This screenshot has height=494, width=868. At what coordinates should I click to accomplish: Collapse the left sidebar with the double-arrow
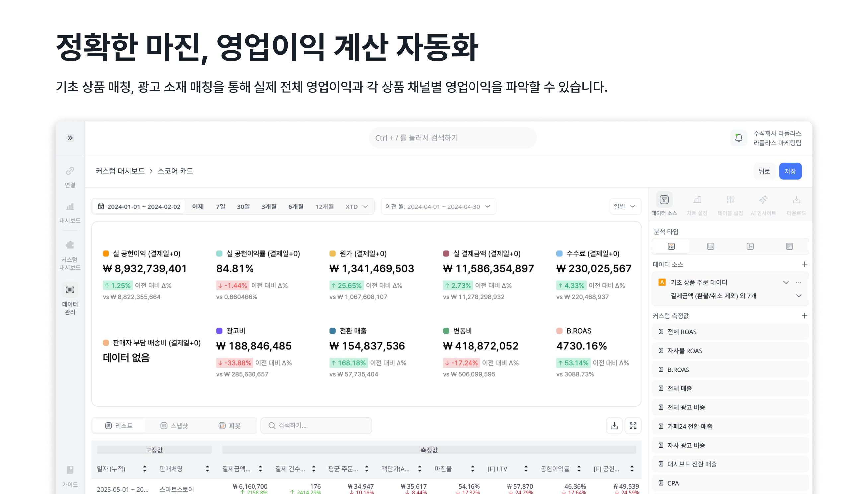70,137
